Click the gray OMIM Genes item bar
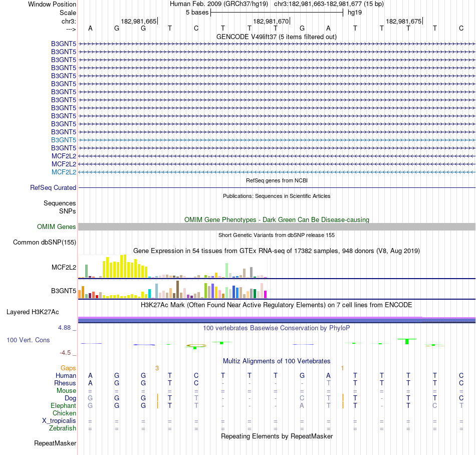 (x=277, y=226)
